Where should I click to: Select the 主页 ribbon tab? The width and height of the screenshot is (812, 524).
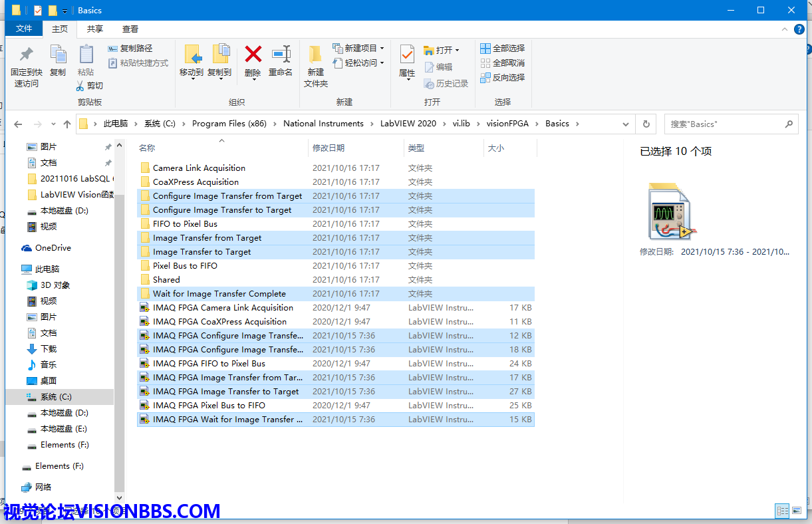(x=60, y=29)
